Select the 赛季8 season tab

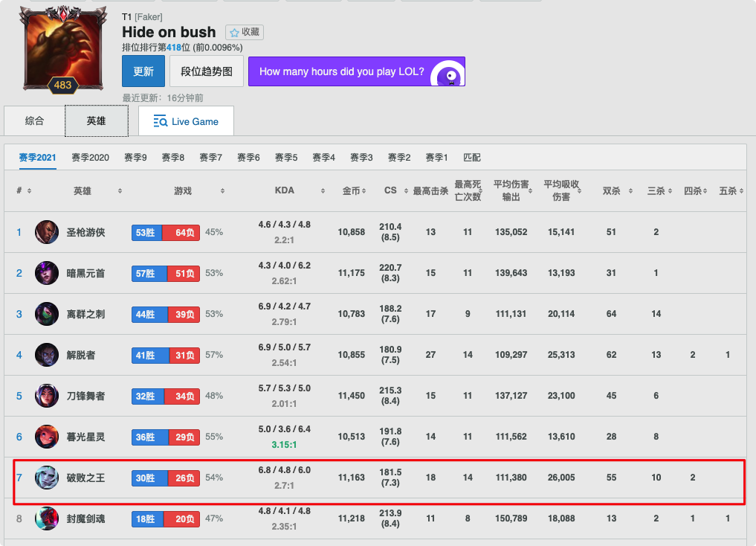pos(173,158)
